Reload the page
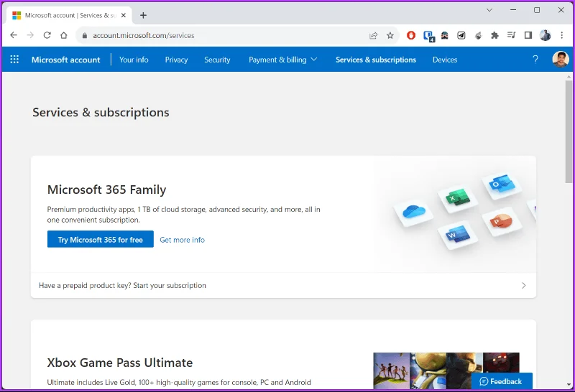This screenshot has width=575, height=392. (x=47, y=35)
